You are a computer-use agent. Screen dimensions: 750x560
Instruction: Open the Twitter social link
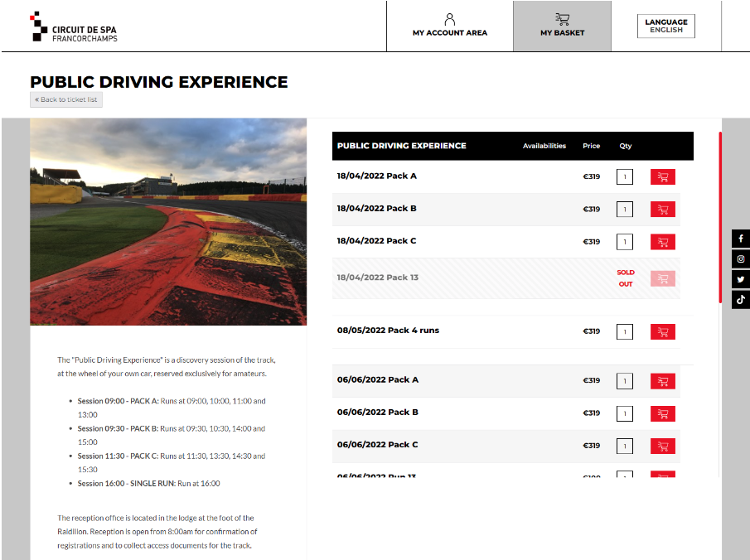click(x=741, y=280)
